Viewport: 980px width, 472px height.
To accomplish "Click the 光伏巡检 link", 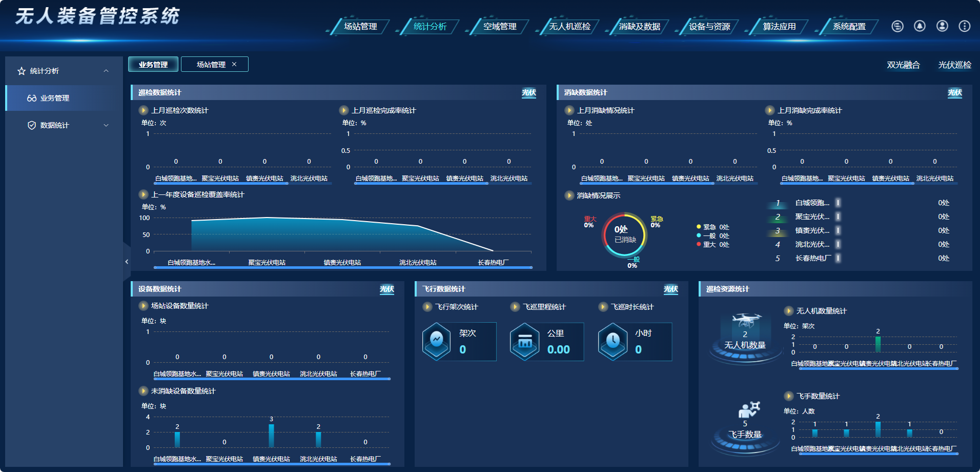I will [x=954, y=65].
